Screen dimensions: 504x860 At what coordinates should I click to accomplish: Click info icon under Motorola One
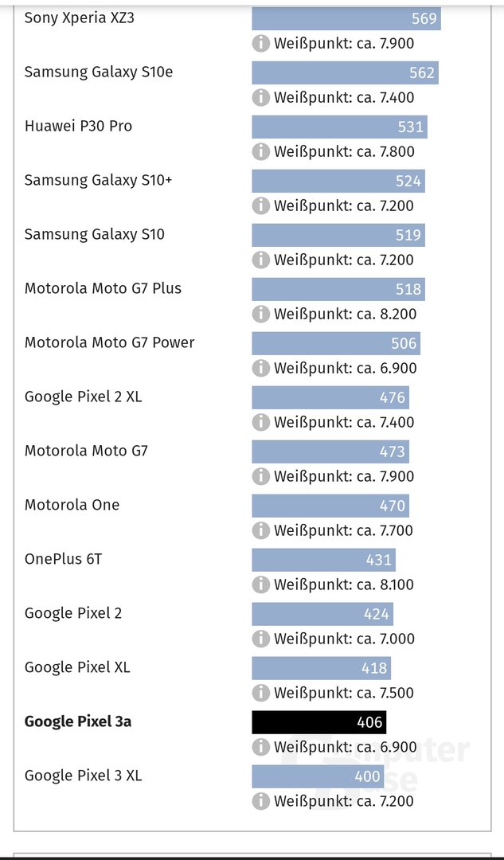tap(261, 530)
